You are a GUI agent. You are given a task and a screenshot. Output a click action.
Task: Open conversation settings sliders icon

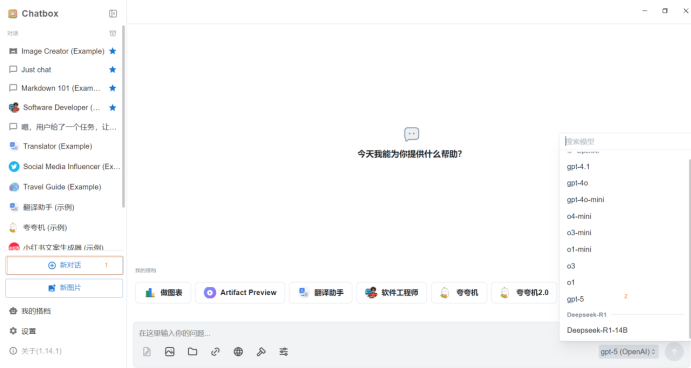tap(284, 352)
